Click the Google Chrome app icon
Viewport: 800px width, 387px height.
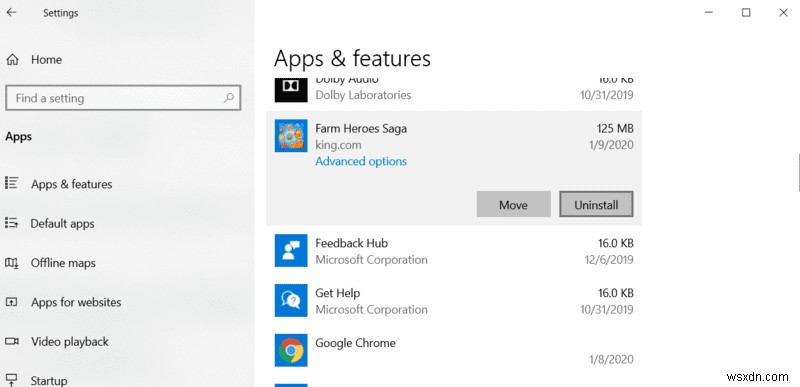pos(291,350)
